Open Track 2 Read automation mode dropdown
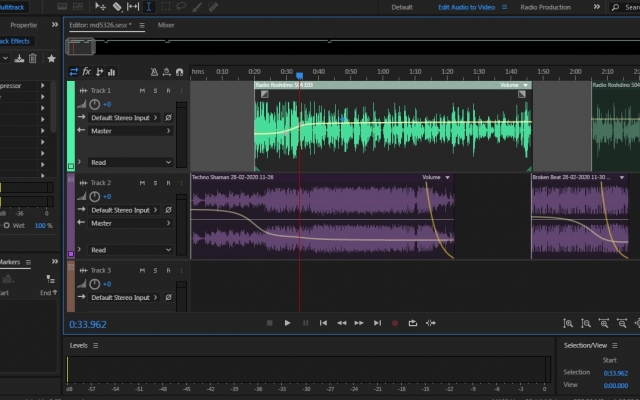Screen dimensions: 640x400 pos(131,250)
